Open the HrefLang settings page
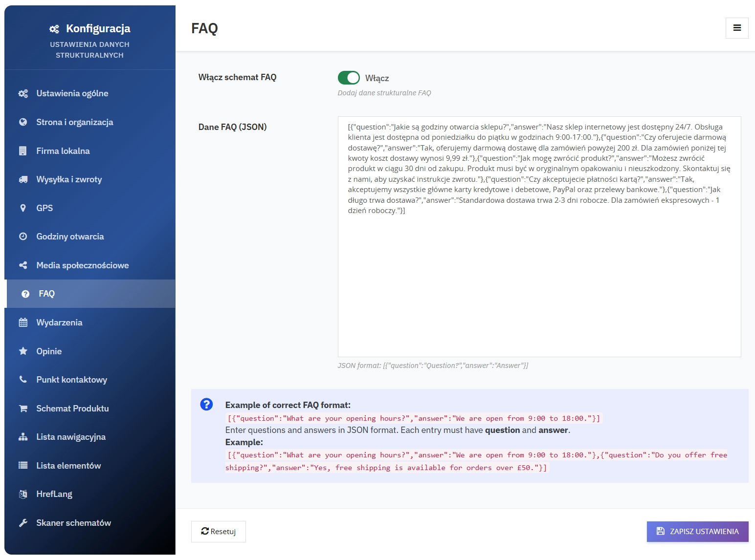Screen dimensions: 755x560 54,494
